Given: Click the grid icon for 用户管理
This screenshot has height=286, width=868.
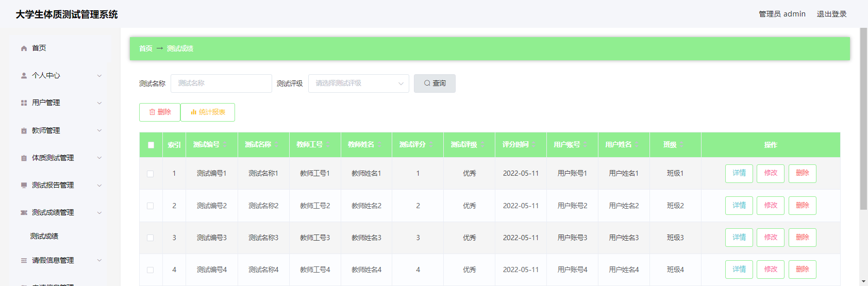Looking at the screenshot, I should (x=24, y=103).
